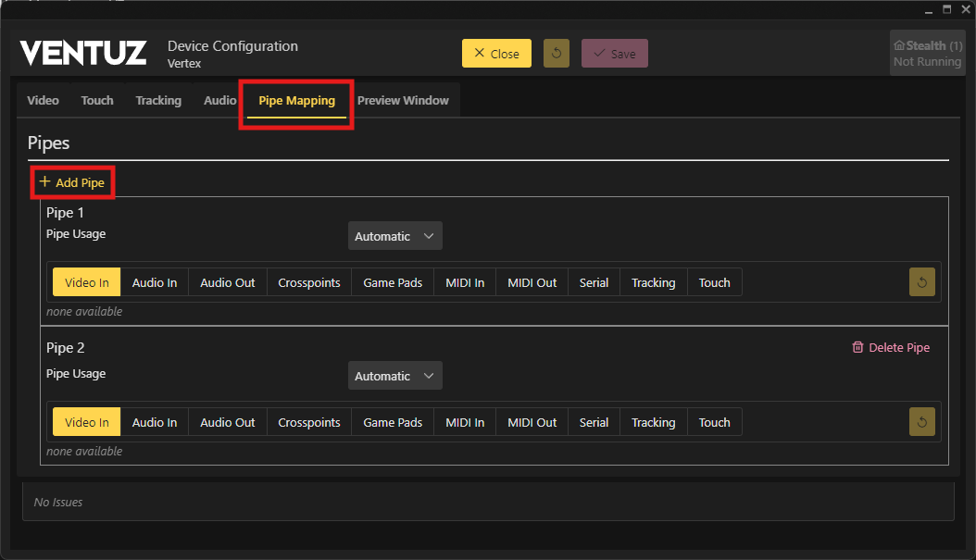This screenshot has width=976, height=560.
Task: Click the Stealth home status icon
Action: tap(898, 45)
